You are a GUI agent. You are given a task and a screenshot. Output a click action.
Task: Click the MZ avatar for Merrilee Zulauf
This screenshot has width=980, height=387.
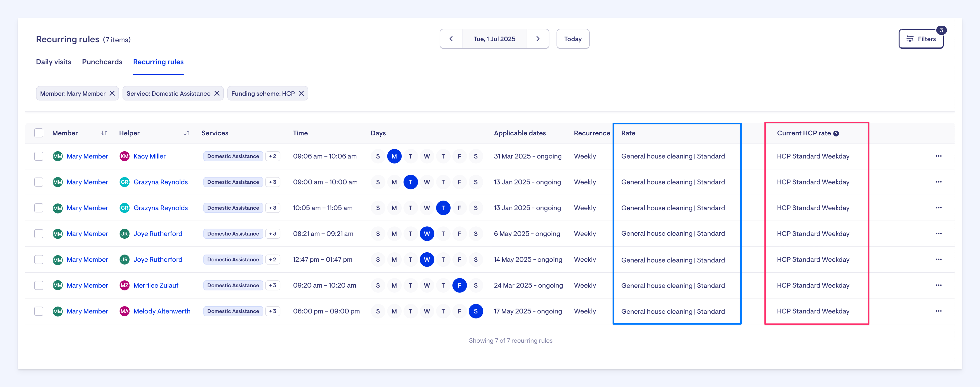coord(124,285)
